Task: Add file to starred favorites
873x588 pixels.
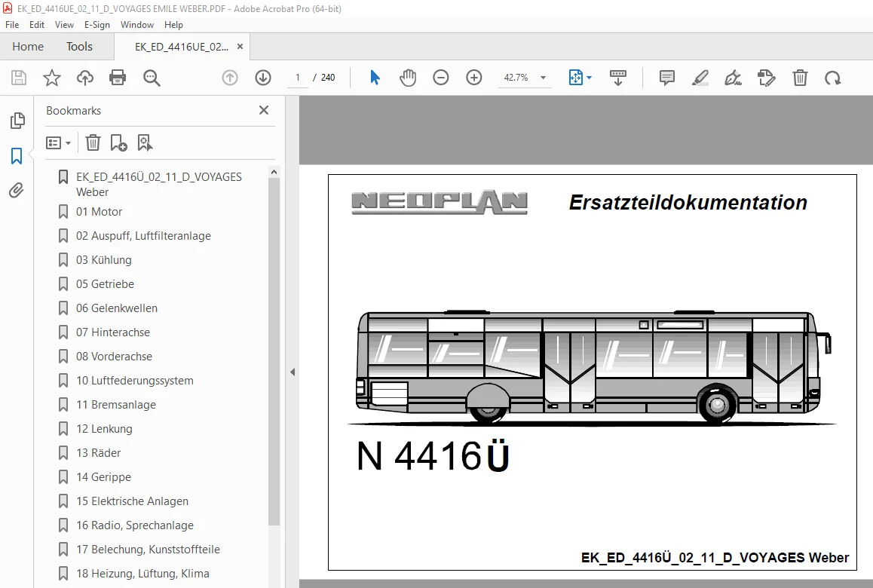Action: [x=52, y=78]
